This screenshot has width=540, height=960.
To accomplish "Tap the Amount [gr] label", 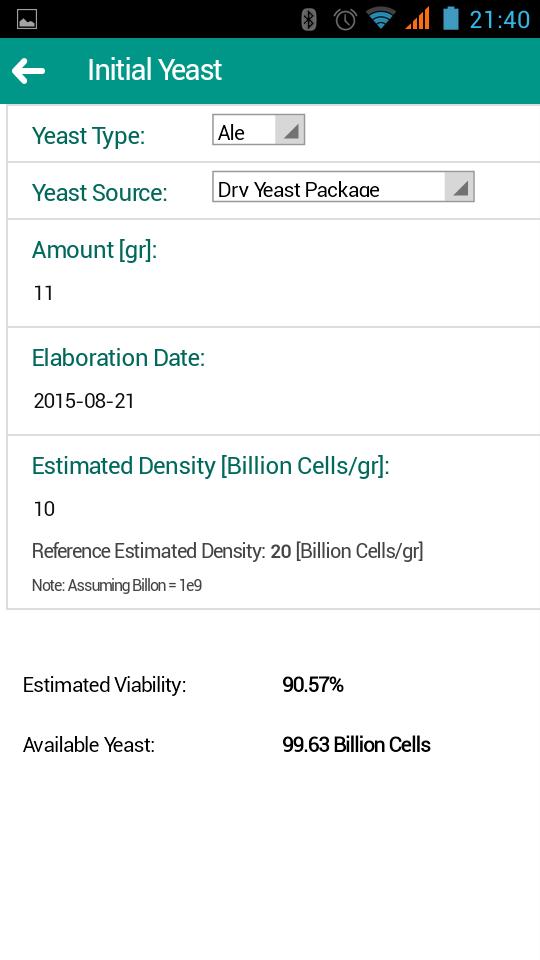I will (x=94, y=250).
